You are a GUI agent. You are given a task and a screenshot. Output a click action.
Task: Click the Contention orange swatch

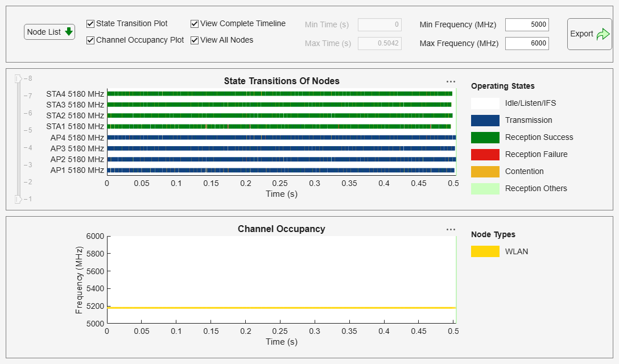tap(485, 172)
